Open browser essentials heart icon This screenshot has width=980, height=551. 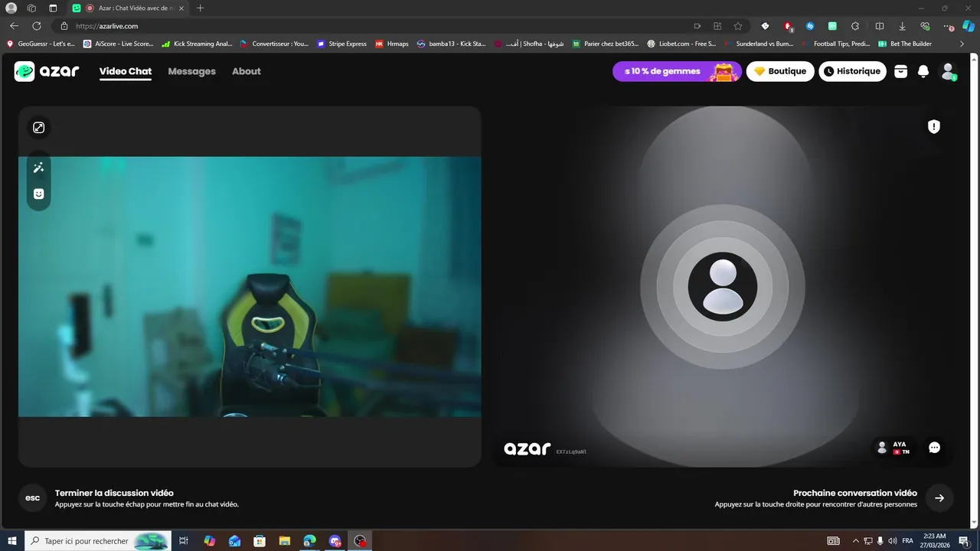(x=925, y=26)
